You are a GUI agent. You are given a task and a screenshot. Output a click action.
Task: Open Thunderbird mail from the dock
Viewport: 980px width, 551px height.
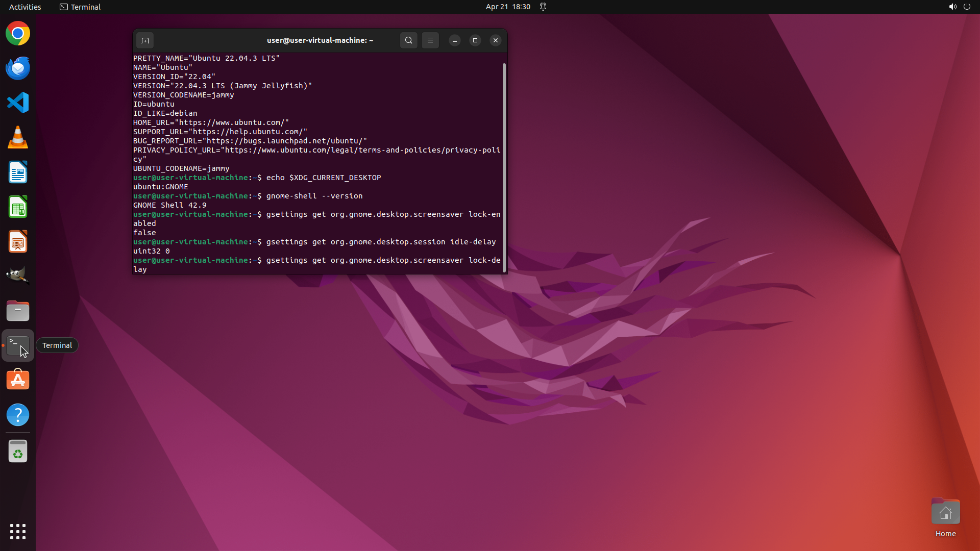[x=18, y=68]
